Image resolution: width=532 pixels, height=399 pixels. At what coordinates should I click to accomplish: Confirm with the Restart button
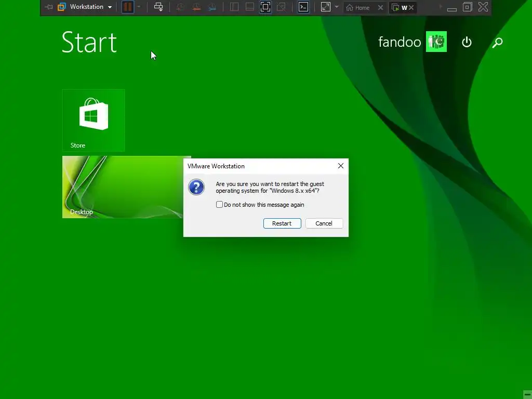282,223
